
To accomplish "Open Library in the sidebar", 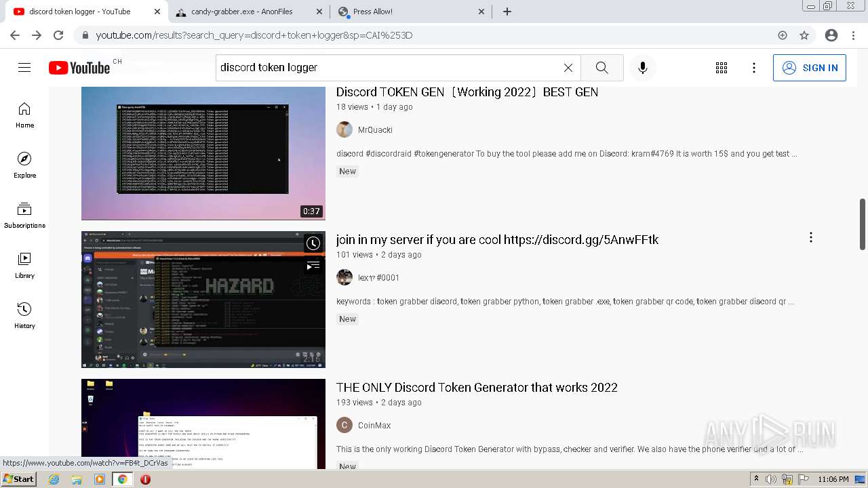I will pyautogui.click(x=24, y=266).
